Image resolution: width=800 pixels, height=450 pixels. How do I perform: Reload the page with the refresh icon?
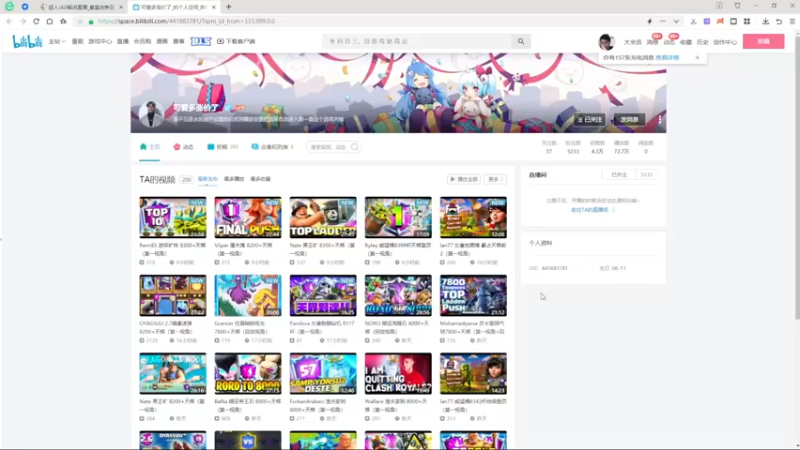tap(36, 21)
